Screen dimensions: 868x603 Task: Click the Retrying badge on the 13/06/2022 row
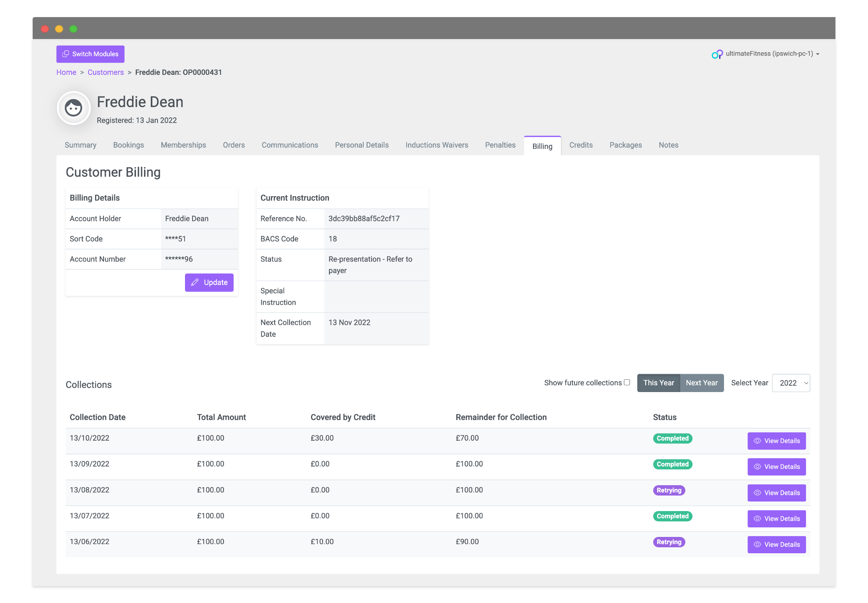[x=669, y=542]
